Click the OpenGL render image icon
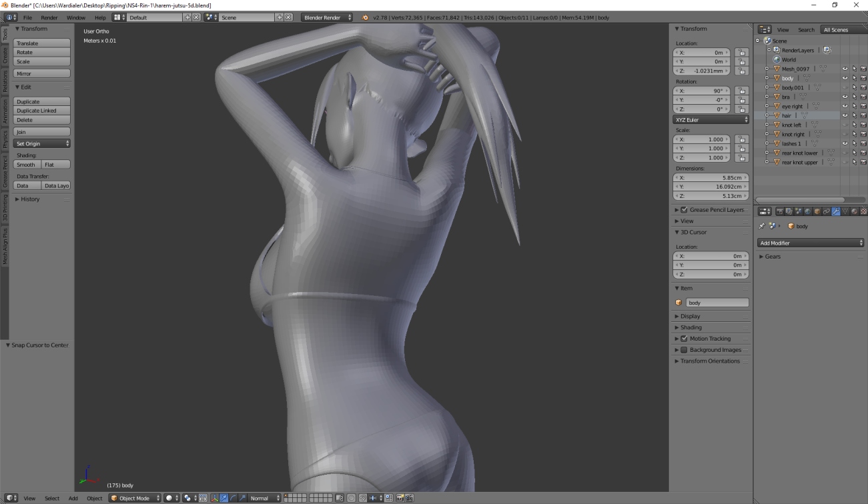 400,498
